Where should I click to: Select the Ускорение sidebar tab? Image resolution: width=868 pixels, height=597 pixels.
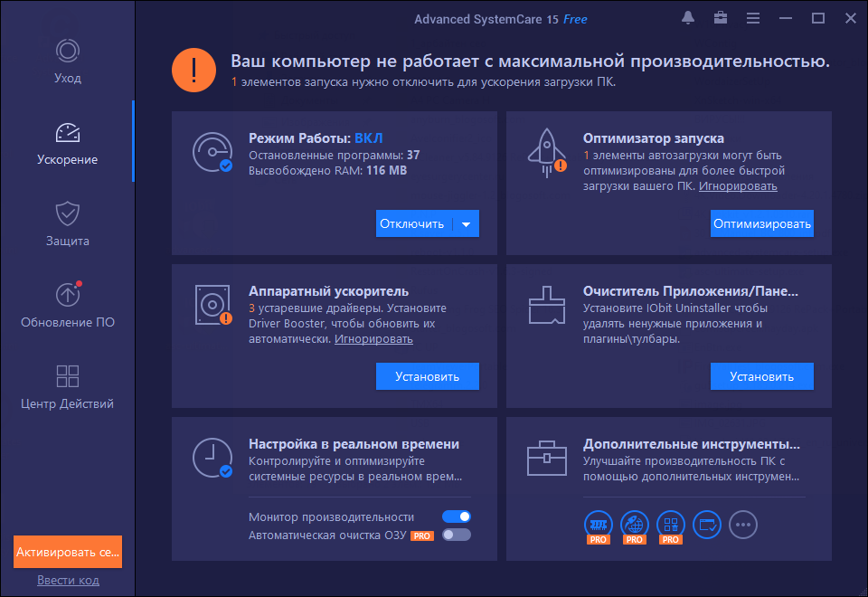coord(68,144)
